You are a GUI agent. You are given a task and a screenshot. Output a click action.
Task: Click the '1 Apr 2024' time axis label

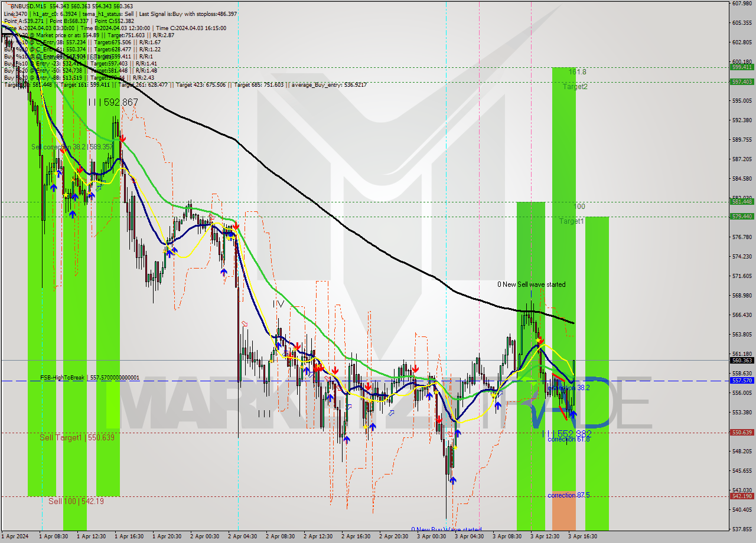coord(15,537)
